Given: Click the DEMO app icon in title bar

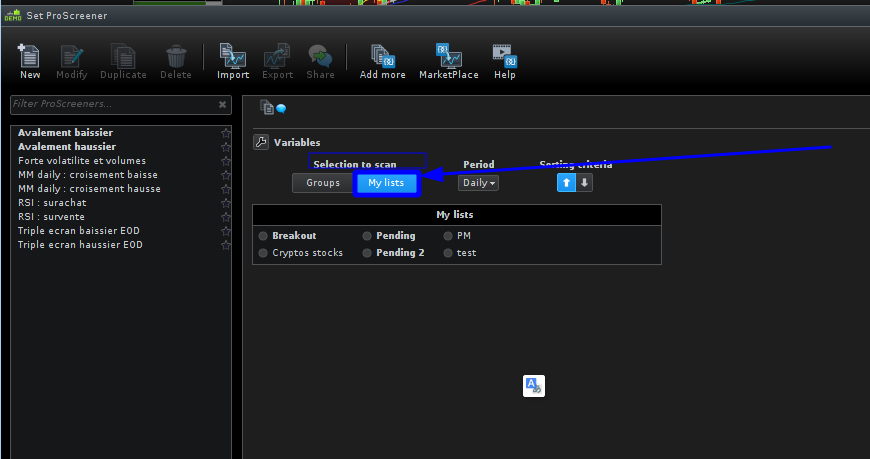Looking at the screenshot, I should click(13, 16).
